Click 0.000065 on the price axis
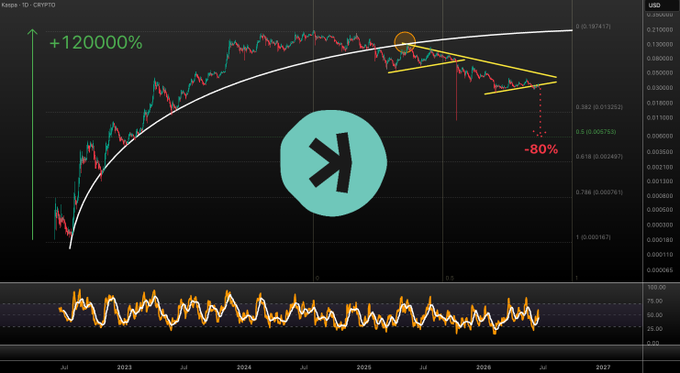The image size is (680, 373). pos(660,270)
